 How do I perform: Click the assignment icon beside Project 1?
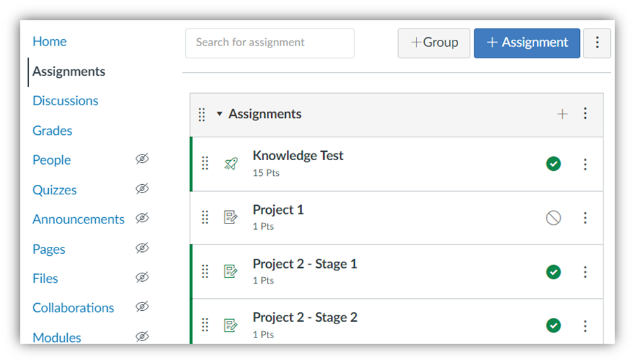click(x=231, y=217)
